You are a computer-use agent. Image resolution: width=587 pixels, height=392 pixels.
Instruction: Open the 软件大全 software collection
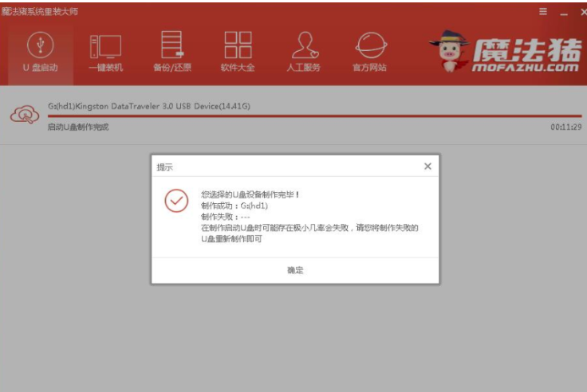(x=238, y=51)
